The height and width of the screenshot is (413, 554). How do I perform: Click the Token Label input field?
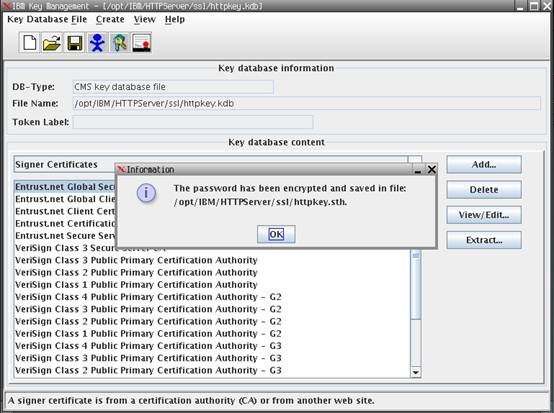193,122
